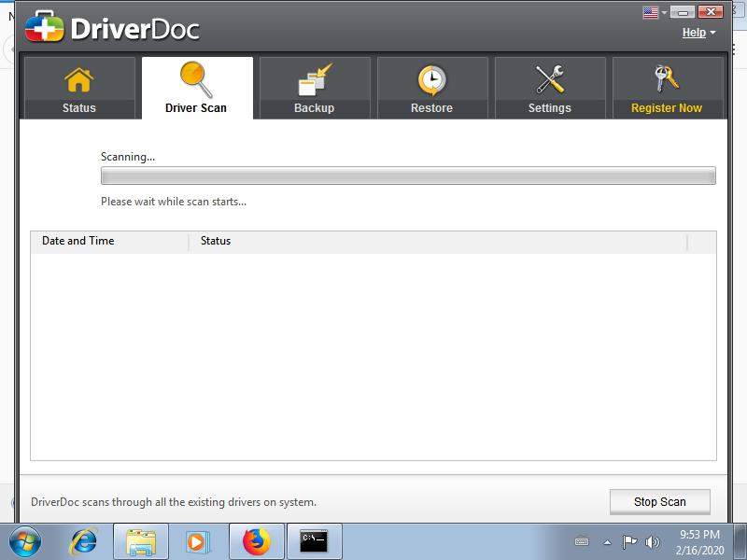
Task: Switch to the Restore tab label
Action: pos(431,108)
